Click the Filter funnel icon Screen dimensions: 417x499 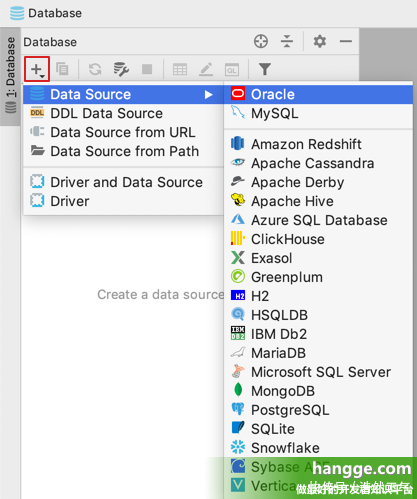coord(265,69)
